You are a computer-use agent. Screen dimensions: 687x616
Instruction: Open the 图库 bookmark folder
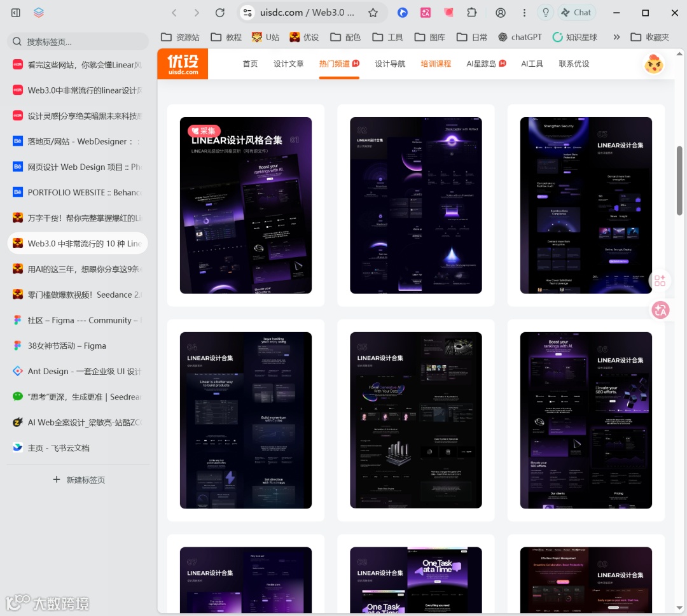(430, 38)
